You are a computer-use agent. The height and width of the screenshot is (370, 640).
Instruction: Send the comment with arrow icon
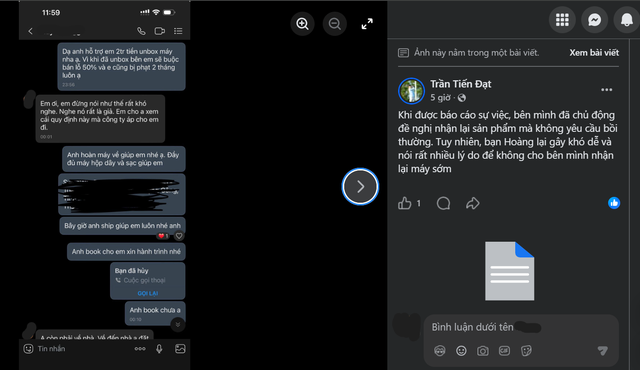click(x=602, y=350)
